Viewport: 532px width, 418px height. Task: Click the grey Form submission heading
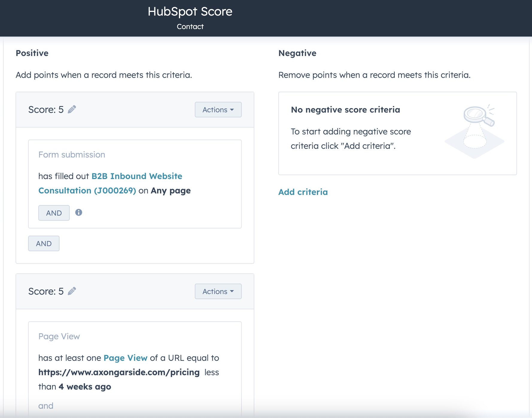coord(72,155)
